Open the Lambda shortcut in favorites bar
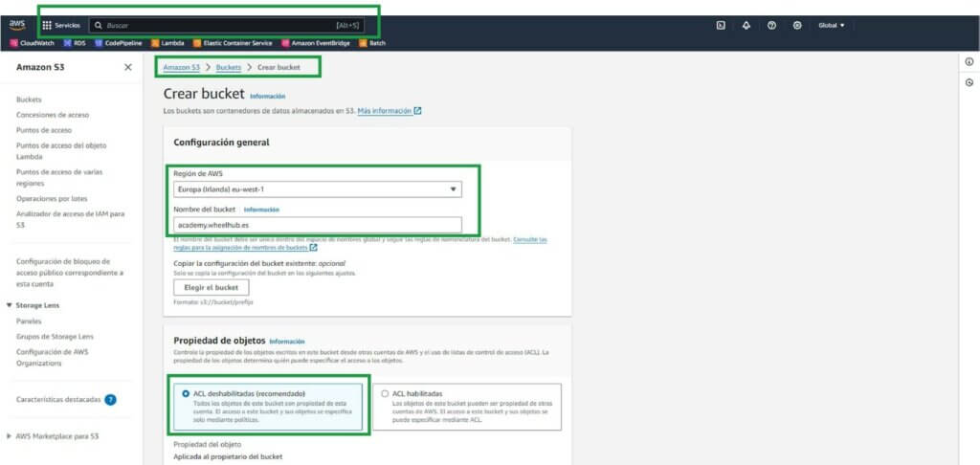The height and width of the screenshot is (465, 980). 167,42
